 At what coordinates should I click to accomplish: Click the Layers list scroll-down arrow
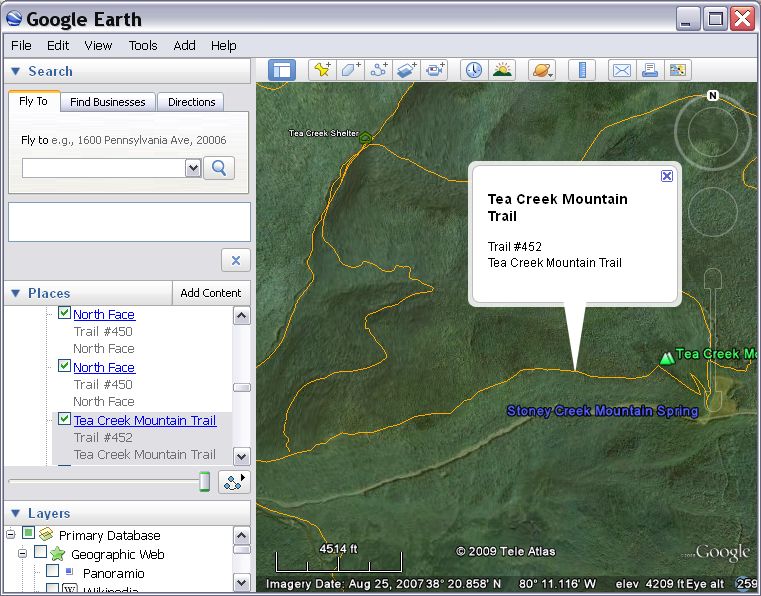tap(242, 582)
